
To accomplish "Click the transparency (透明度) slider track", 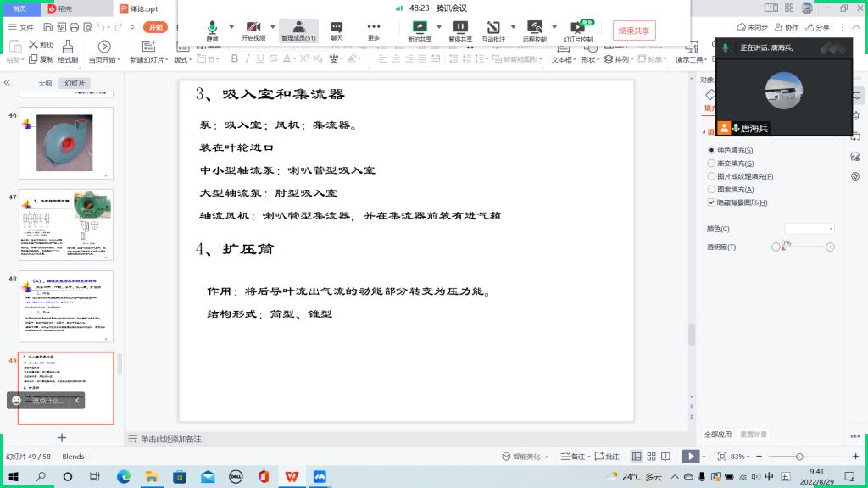I will [x=804, y=247].
